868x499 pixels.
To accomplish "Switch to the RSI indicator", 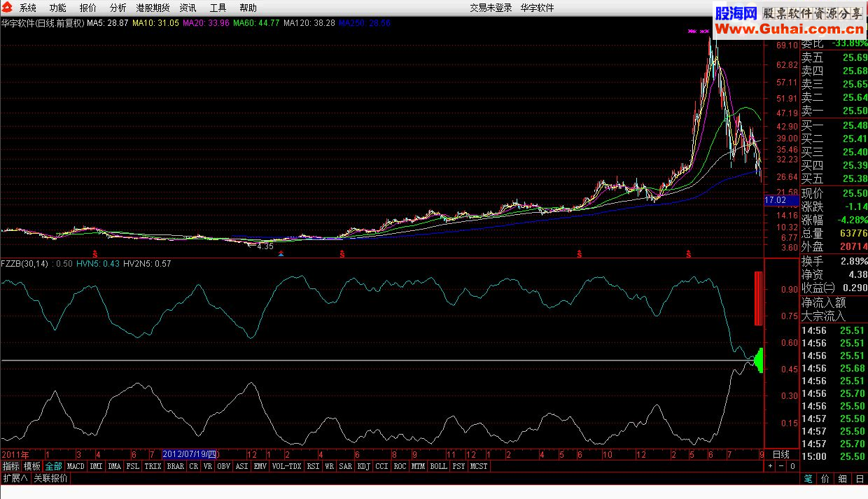I will tap(313, 466).
